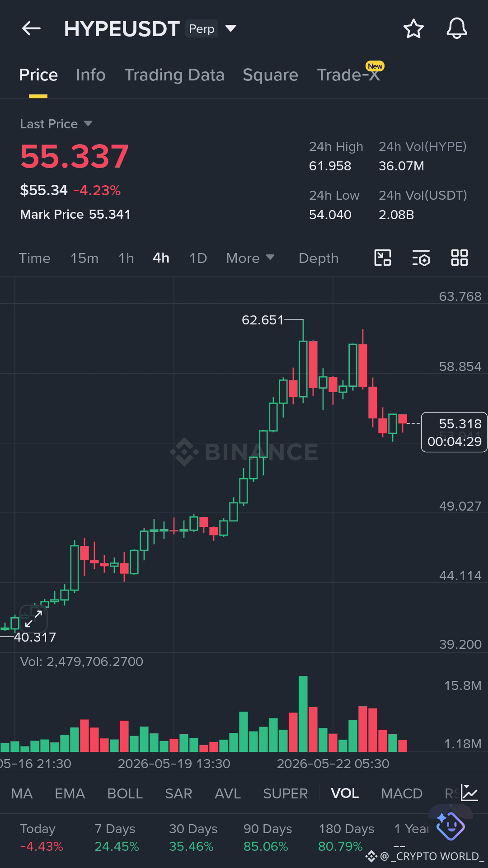This screenshot has height=868, width=488.
Task: Open the More timeframes dropdown
Action: coord(250,258)
